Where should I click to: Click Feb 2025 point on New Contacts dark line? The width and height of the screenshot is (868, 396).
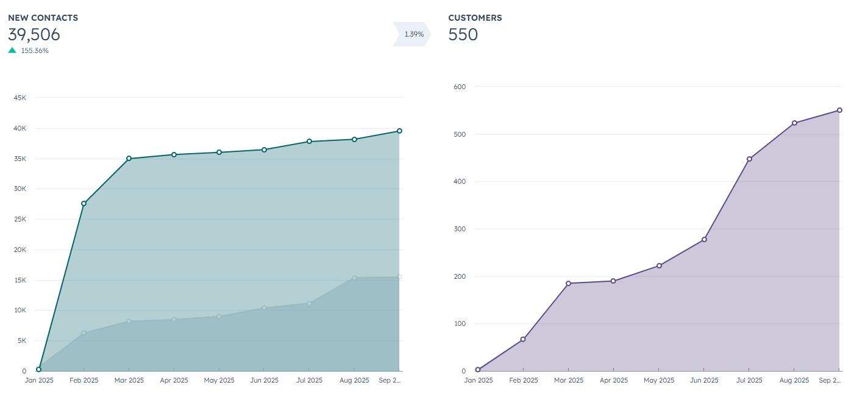[x=84, y=203]
